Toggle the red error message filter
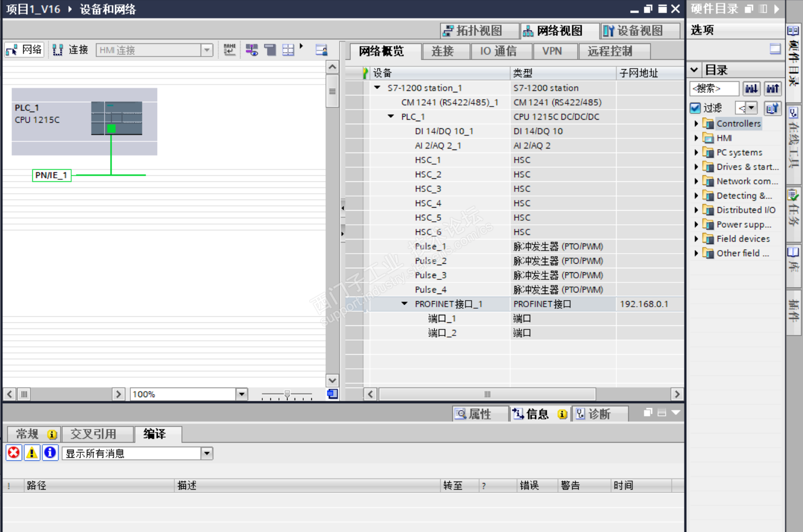 (14, 453)
